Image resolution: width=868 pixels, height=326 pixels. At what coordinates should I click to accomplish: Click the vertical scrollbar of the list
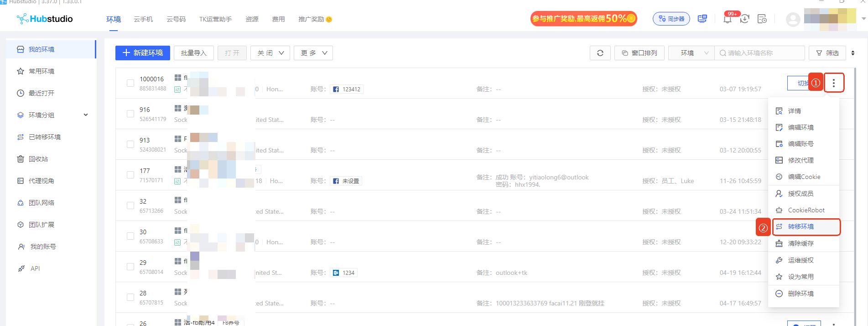[x=854, y=192]
